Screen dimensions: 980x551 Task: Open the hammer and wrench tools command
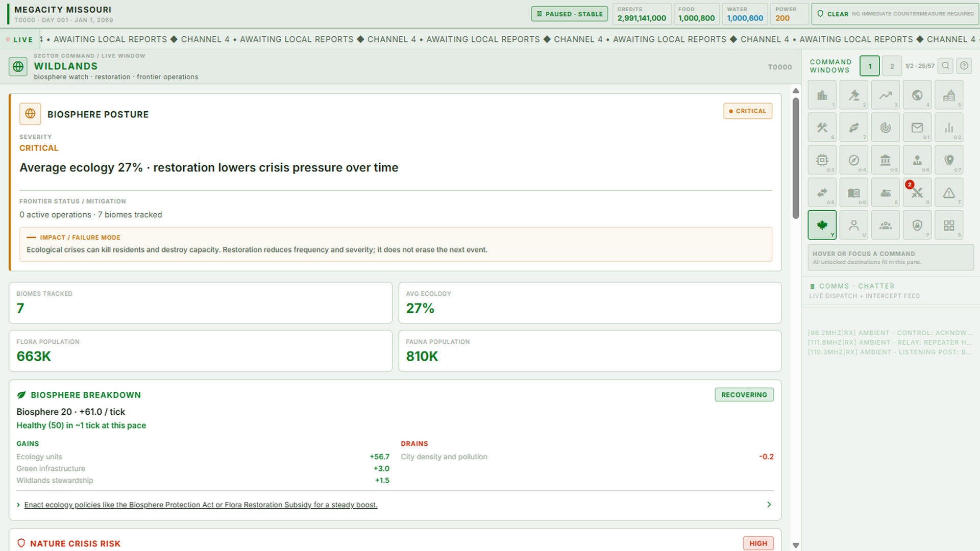coord(822,128)
